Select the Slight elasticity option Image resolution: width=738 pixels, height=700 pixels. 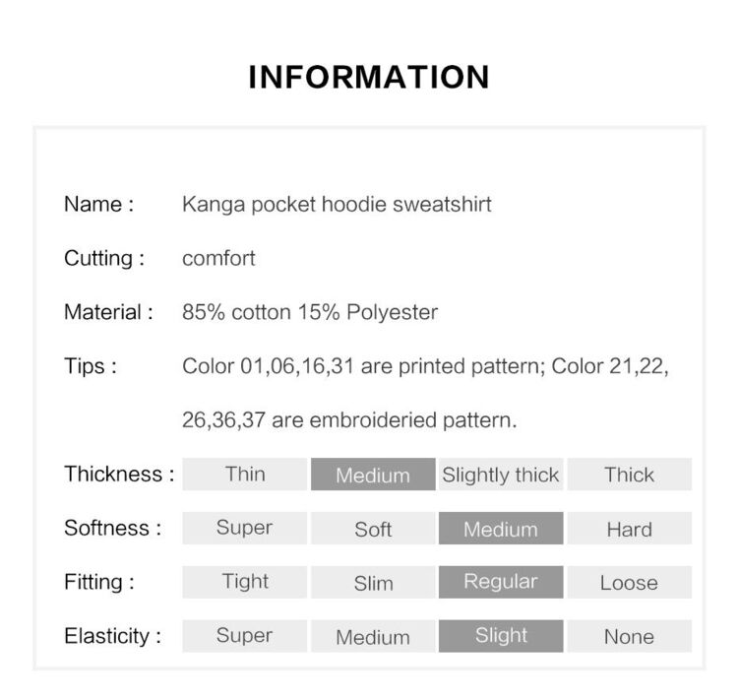(x=501, y=636)
